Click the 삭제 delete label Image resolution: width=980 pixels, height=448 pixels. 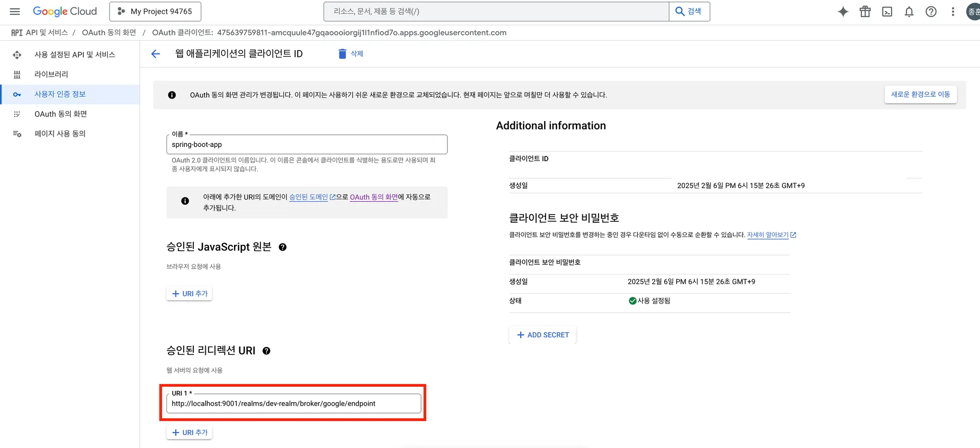coord(357,54)
